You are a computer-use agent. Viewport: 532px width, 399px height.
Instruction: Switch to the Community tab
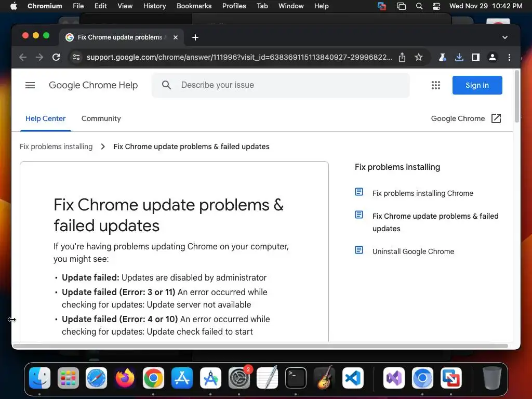(101, 118)
